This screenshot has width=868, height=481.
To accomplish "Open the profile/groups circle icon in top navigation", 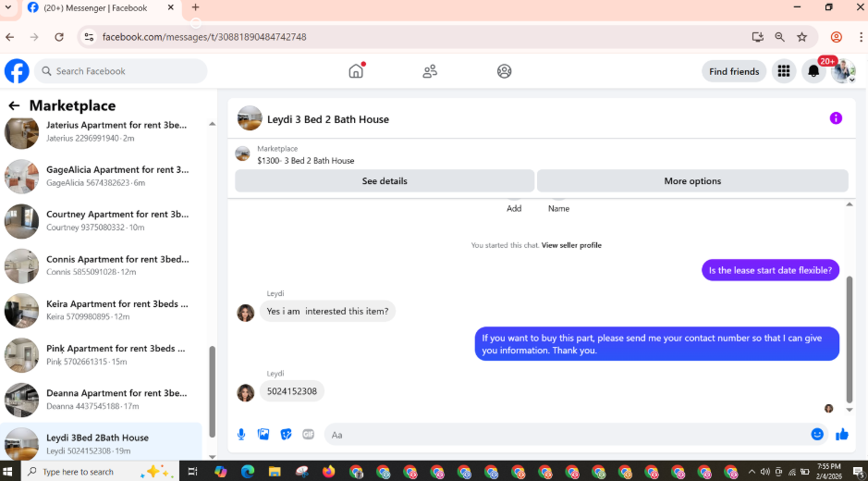I will coord(504,71).
